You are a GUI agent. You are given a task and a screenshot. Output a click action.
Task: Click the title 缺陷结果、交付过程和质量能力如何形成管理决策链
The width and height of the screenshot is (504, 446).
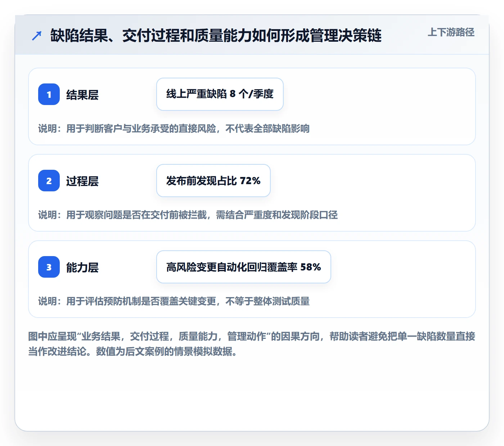pos(216,36)
